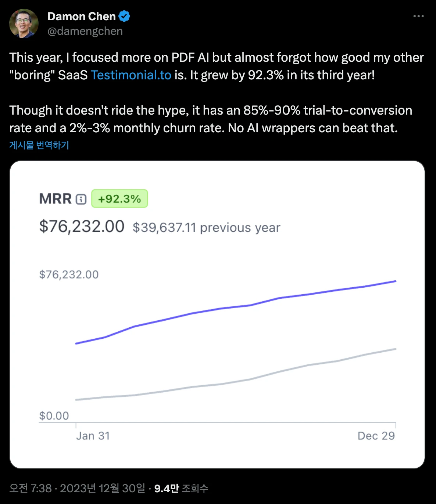This screenshot has height=504, width=436.
Task: Open the Testimonial.to link
Action: 131,75
